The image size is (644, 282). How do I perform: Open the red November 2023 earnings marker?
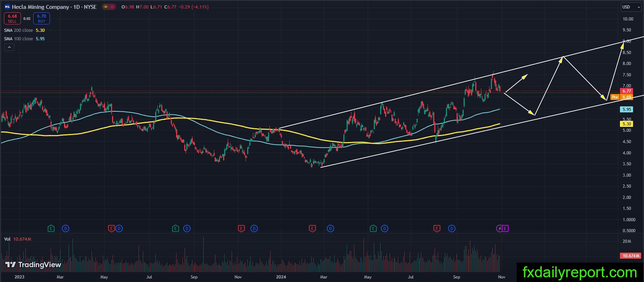241,229
